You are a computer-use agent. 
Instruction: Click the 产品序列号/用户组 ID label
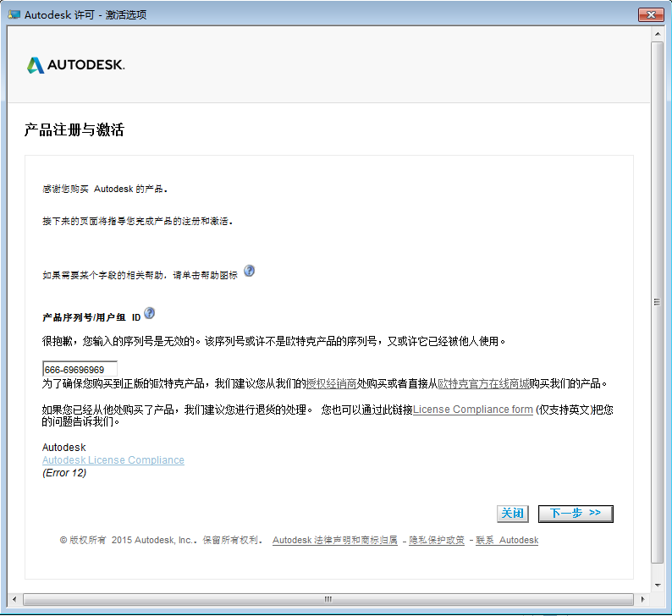[x=91, y=317]
